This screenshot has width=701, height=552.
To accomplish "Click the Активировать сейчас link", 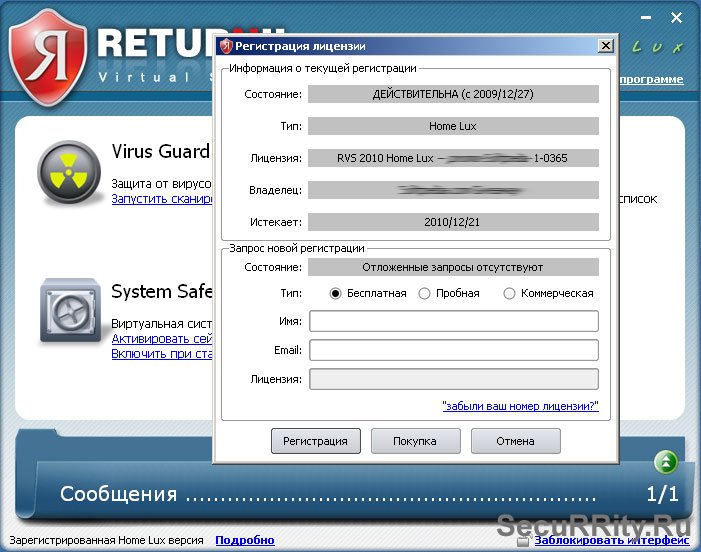I will click(x=162, y=339).
